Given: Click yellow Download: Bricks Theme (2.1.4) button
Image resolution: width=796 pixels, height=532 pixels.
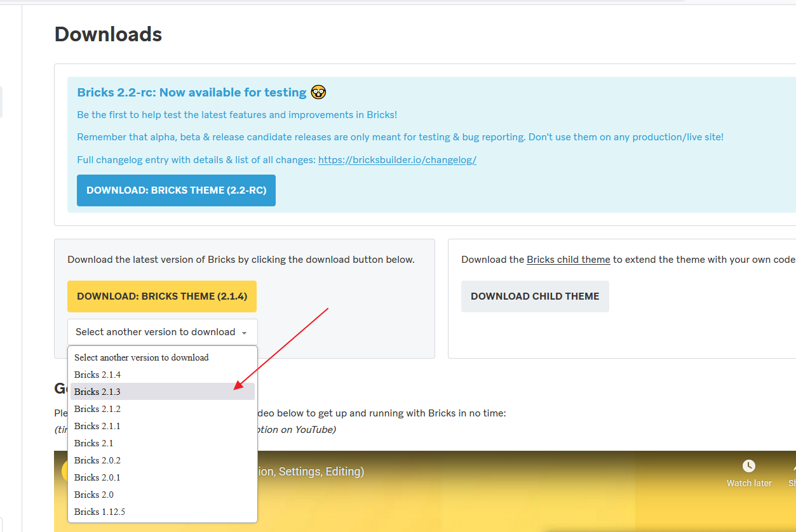Looking at the screenshot, I should click(162, 296).
